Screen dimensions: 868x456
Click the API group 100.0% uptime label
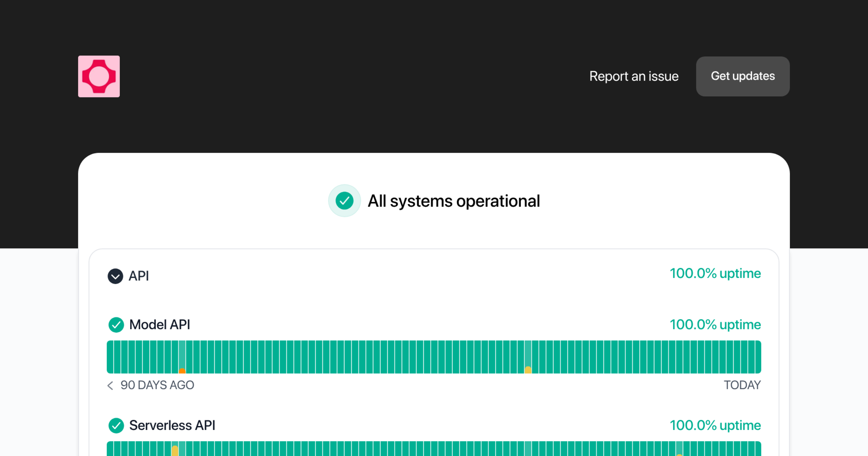tap(715, 274)
